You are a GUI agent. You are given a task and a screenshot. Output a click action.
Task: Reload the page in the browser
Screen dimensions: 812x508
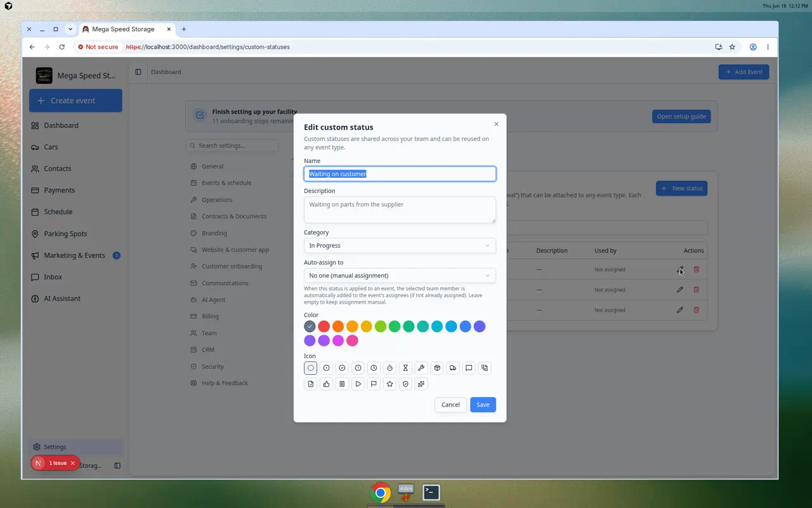(62, 47)
